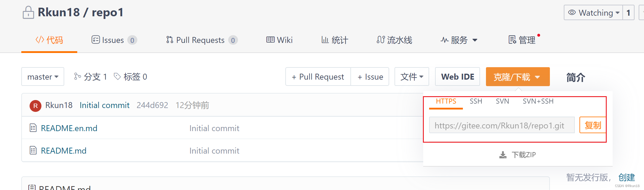Click the eye icon on Watching button
The height and width of the screenshot is (190, 644).
(572, 12)
